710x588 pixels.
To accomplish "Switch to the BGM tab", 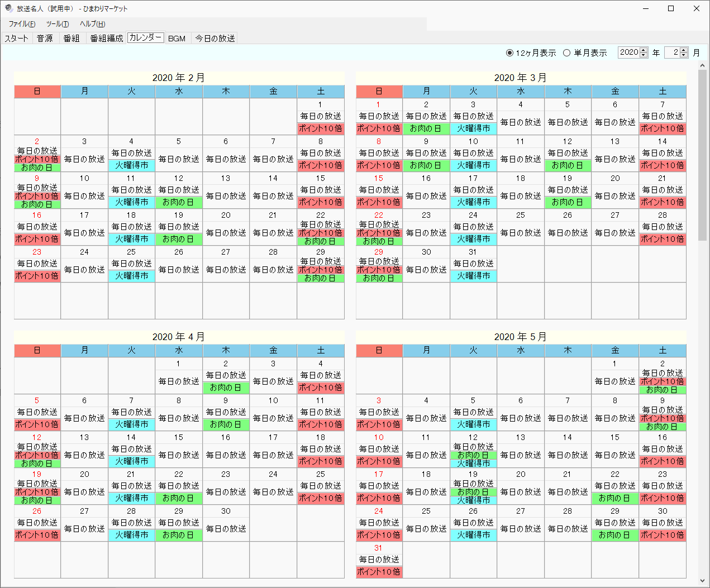I will point(177,39).
